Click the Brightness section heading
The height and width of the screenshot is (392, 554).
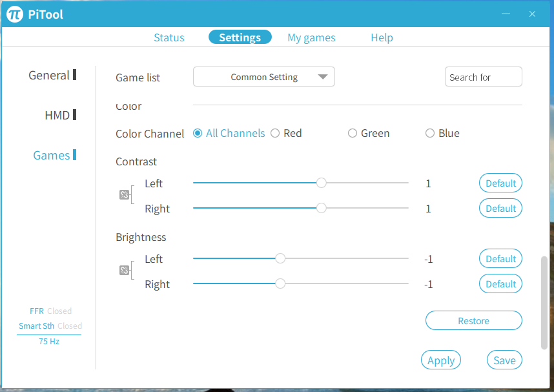pos(141,237)
